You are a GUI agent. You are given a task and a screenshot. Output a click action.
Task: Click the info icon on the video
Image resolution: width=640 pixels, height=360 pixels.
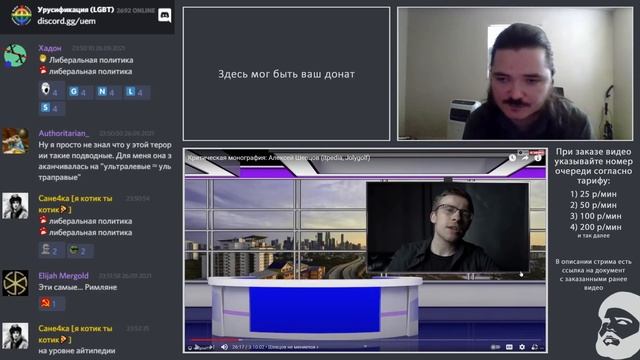tap(538, 158)
